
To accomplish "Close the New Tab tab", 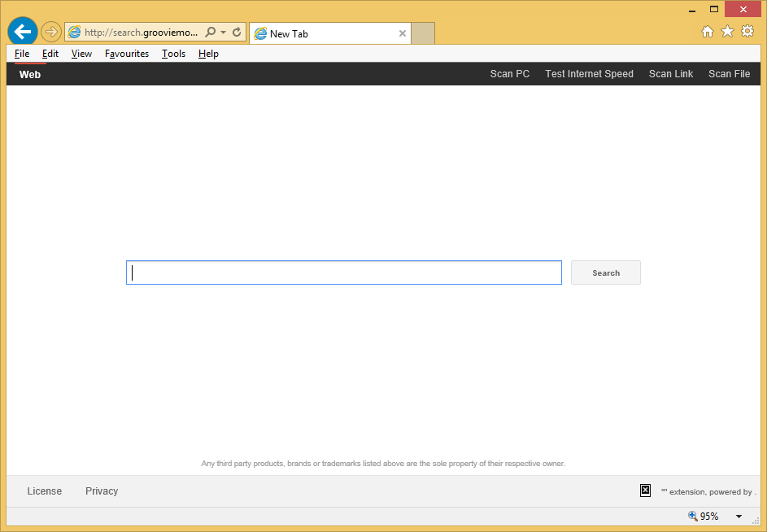I will click(402, 33).
